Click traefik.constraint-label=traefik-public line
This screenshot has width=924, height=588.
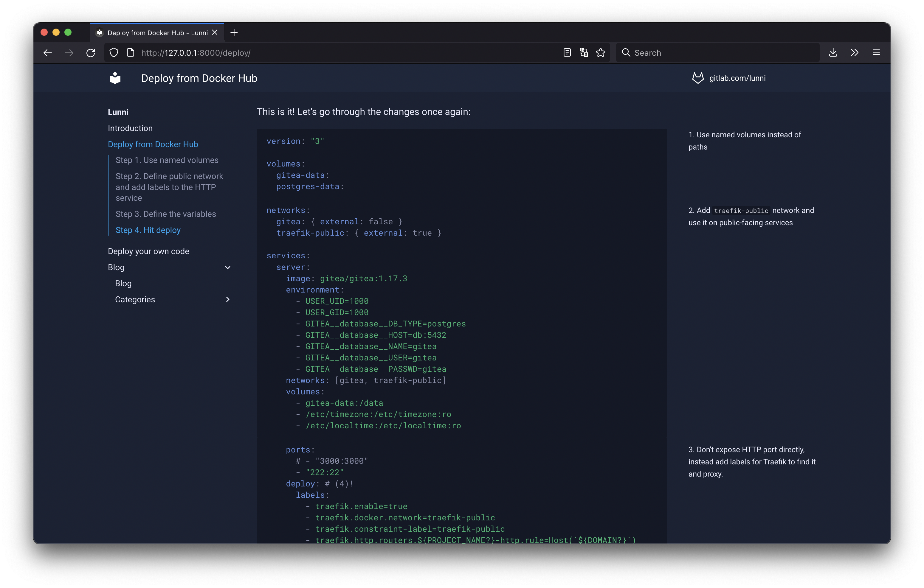pos(405,529)
